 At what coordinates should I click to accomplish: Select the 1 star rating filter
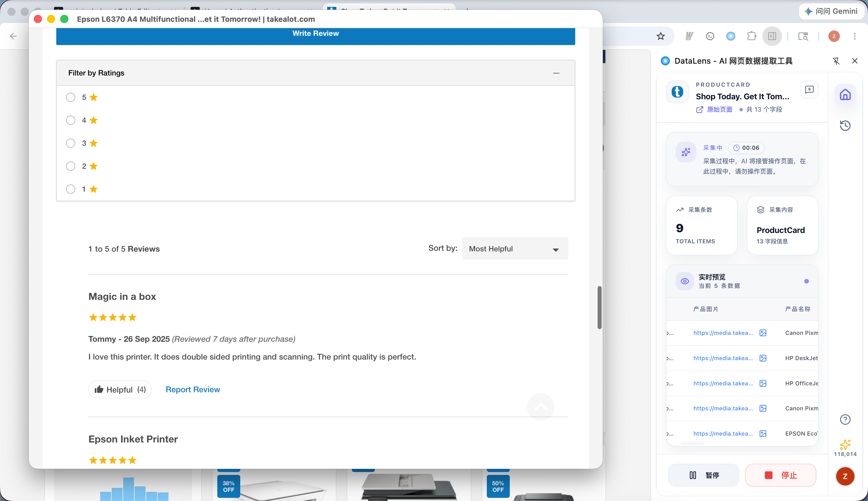pos(71,189)
